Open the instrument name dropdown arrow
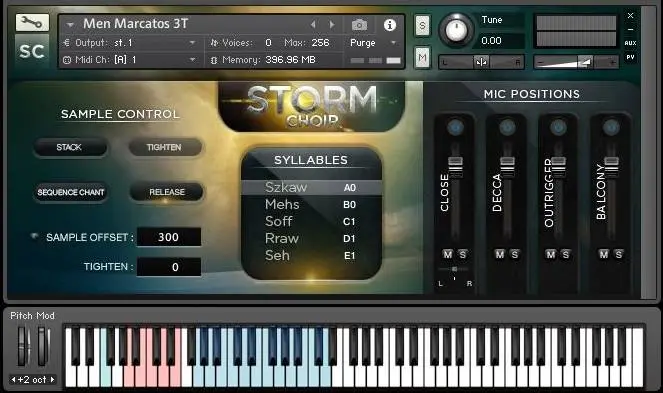The width and height of the screenshot is (663, 393). click(70, 25)
